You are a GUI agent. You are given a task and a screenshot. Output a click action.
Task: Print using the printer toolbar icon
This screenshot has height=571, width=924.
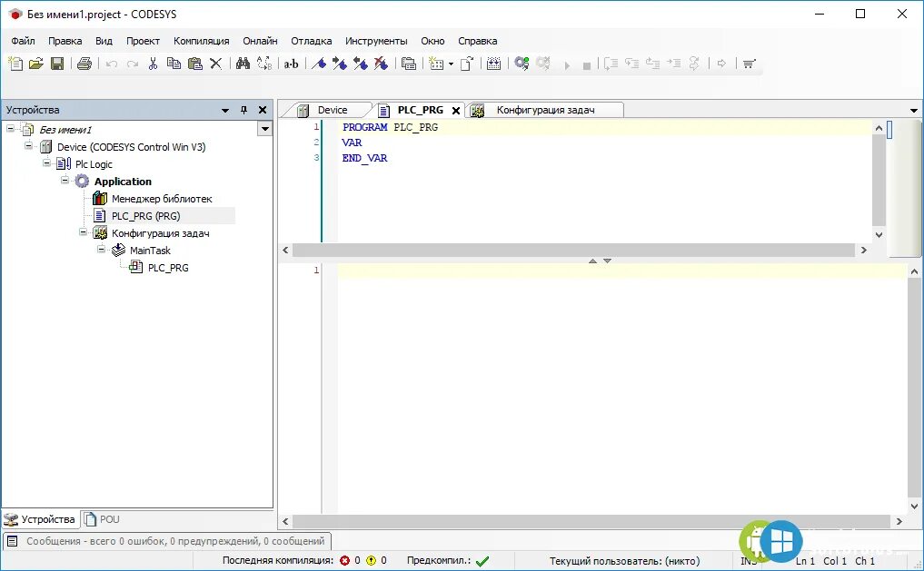point(84,64)
